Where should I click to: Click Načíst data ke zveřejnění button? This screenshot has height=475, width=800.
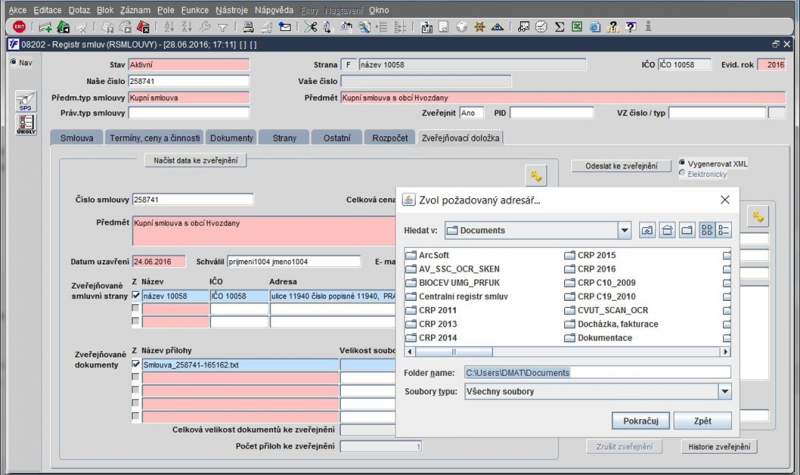click(x=194, y=159)
